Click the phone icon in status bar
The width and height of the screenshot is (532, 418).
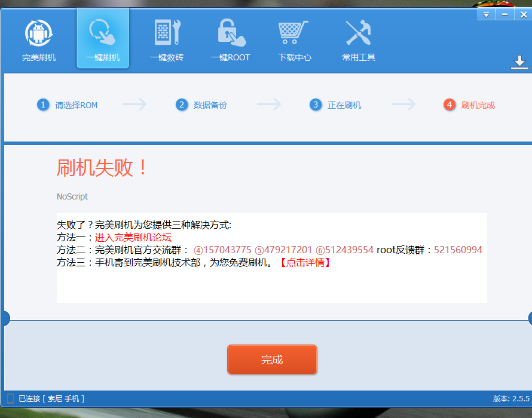[x=11, y=399]
